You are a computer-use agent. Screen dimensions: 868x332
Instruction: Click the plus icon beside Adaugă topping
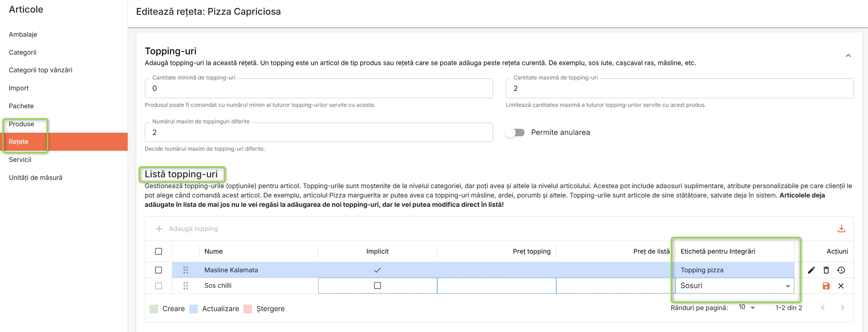(x=159, y=229)
